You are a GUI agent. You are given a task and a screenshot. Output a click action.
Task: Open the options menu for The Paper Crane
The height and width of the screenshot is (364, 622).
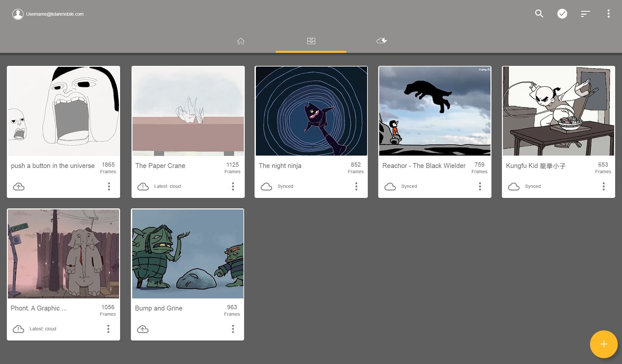pos(233,186)
